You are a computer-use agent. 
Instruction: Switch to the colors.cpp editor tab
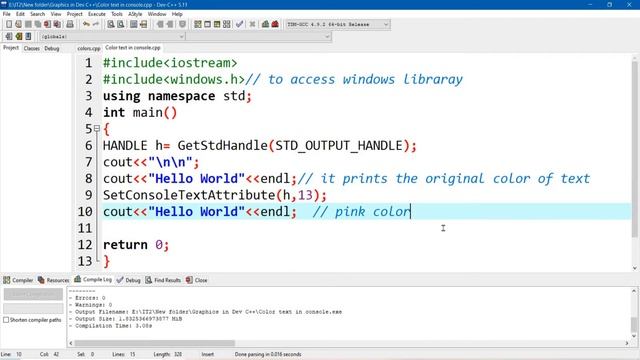(x=89, y=48)
